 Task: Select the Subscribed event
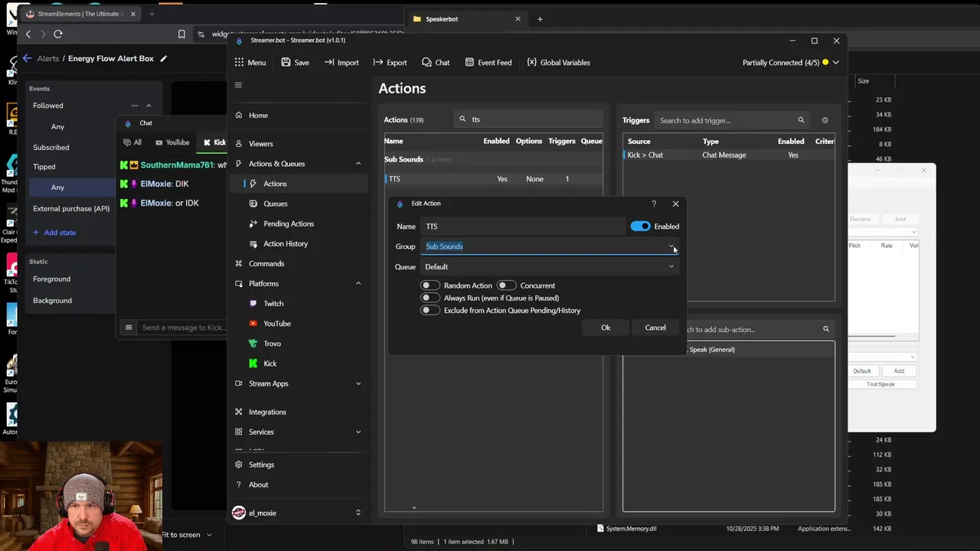click(x=51, y=147)
